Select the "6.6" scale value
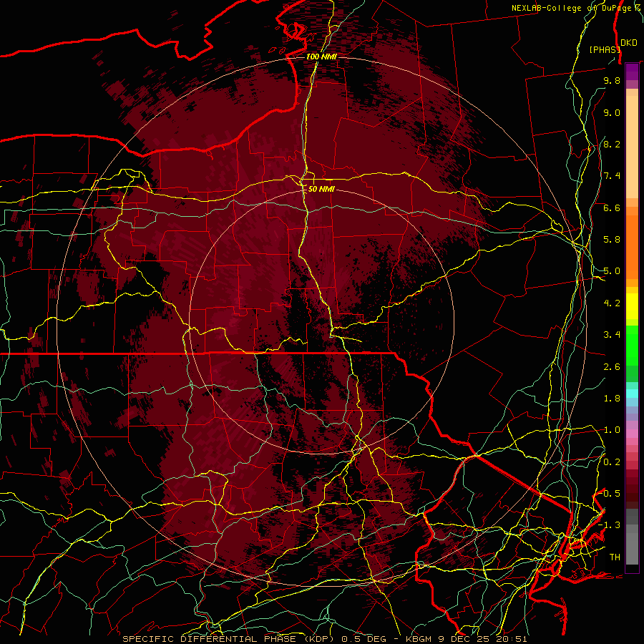The width and height of the screenshot is (644, 644). tap(612, 208)
